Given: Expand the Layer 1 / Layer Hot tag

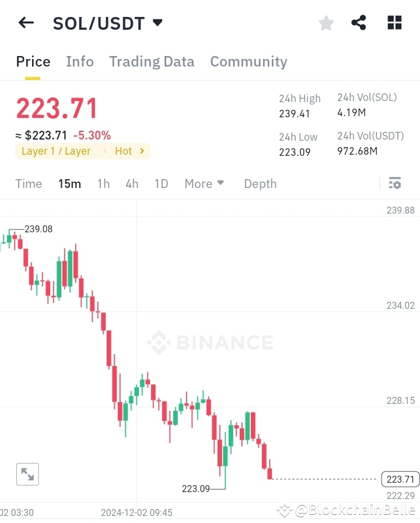Looking at the screenshot, I should tap(82, 151).
